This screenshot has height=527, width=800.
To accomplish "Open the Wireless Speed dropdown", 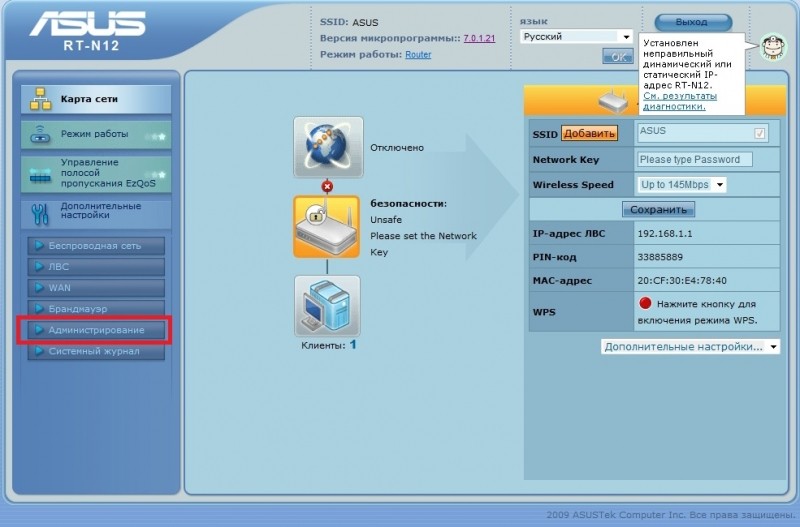I will (x=682, y=185).
